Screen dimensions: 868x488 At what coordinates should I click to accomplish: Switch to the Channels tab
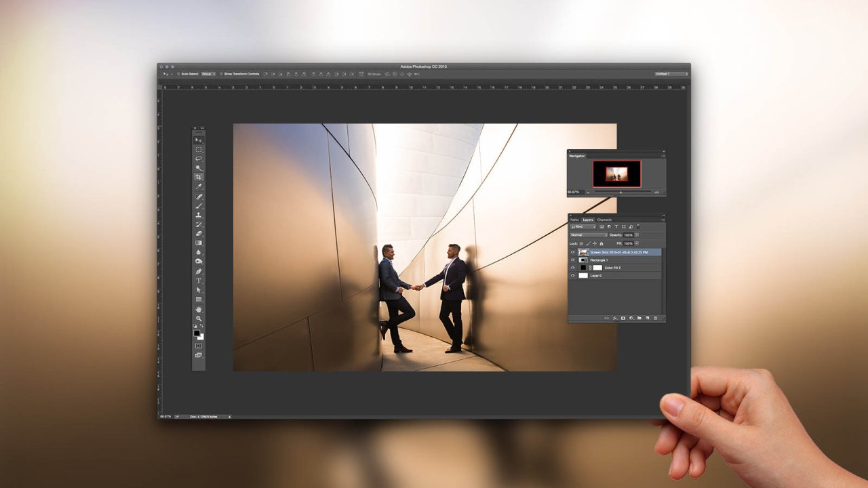604,220
